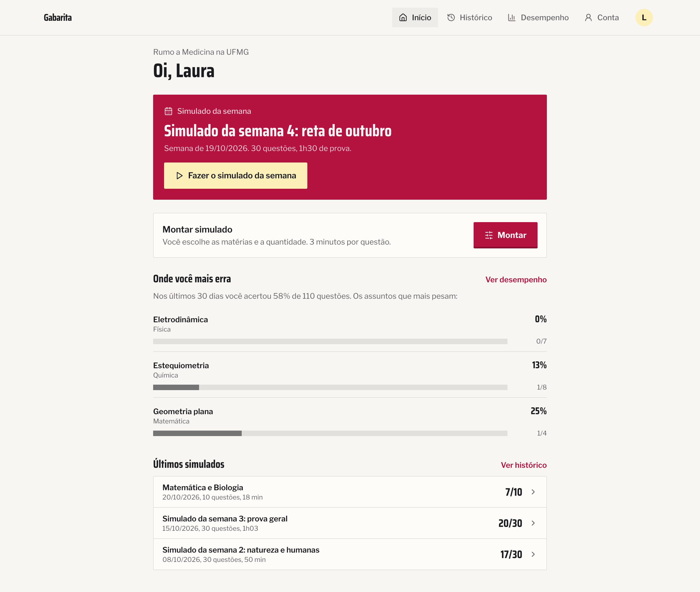Click the Geometria plana progress bar
This screenshot has width=700, height=592.
(x=330, y=433)
